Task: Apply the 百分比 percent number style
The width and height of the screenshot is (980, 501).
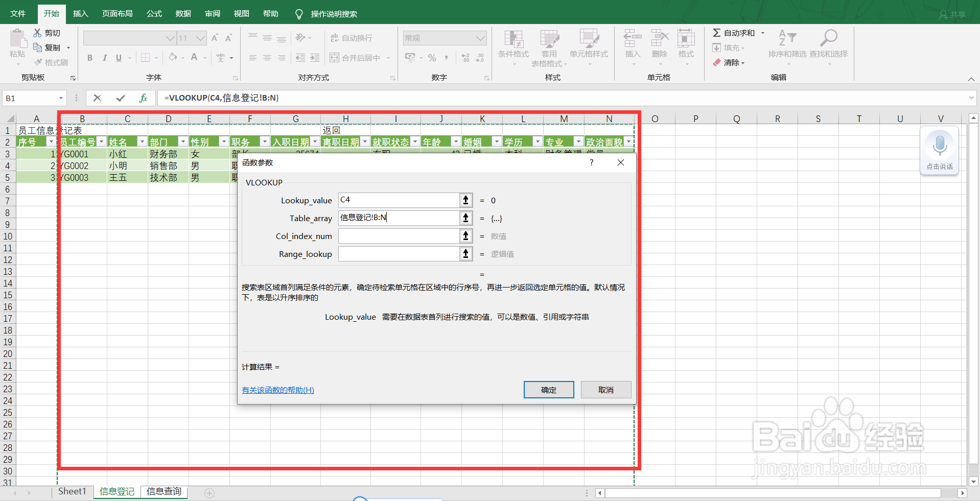Action: [432, 58]
